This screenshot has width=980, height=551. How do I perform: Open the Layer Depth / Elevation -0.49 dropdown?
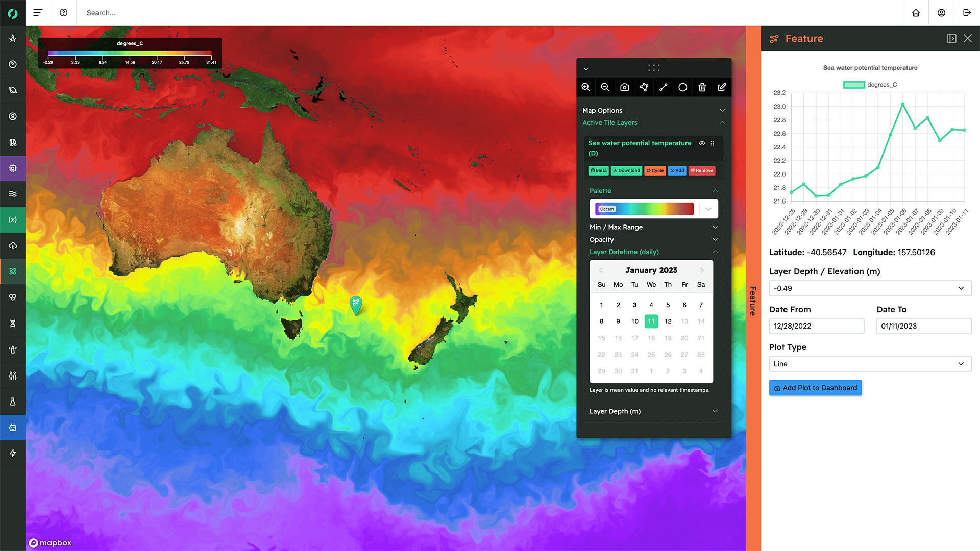(870, 288)
